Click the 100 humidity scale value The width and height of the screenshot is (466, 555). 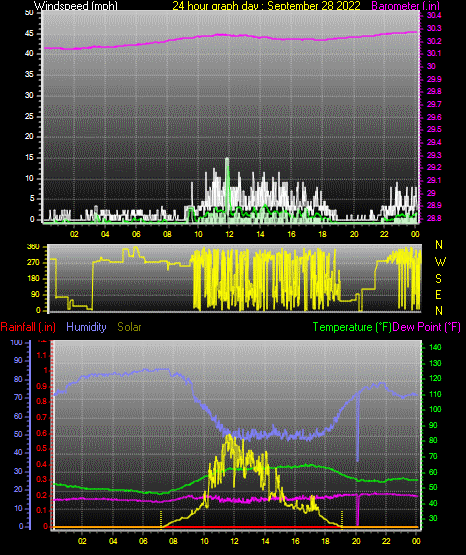coord(16,342)
